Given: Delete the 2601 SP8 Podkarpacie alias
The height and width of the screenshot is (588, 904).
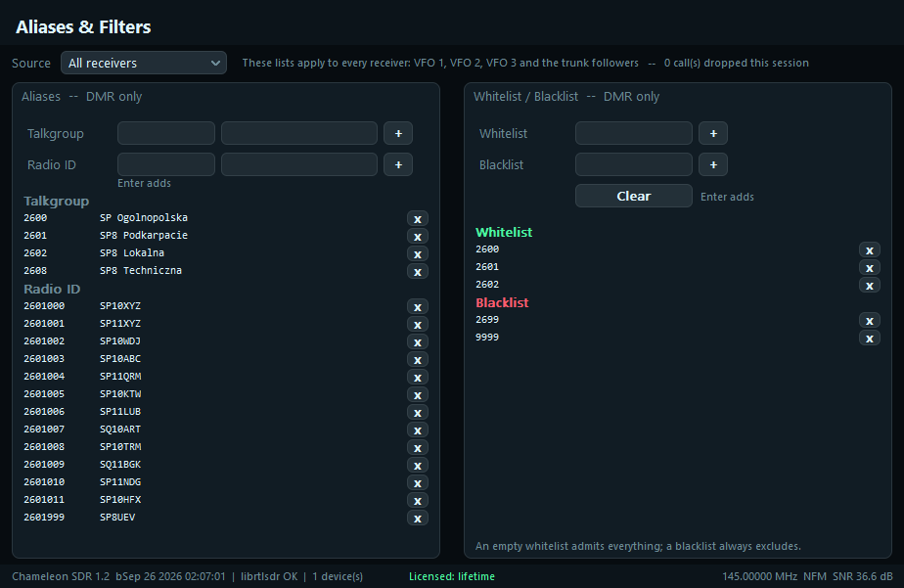Looking at the screenshot, I should coord(418,237).
